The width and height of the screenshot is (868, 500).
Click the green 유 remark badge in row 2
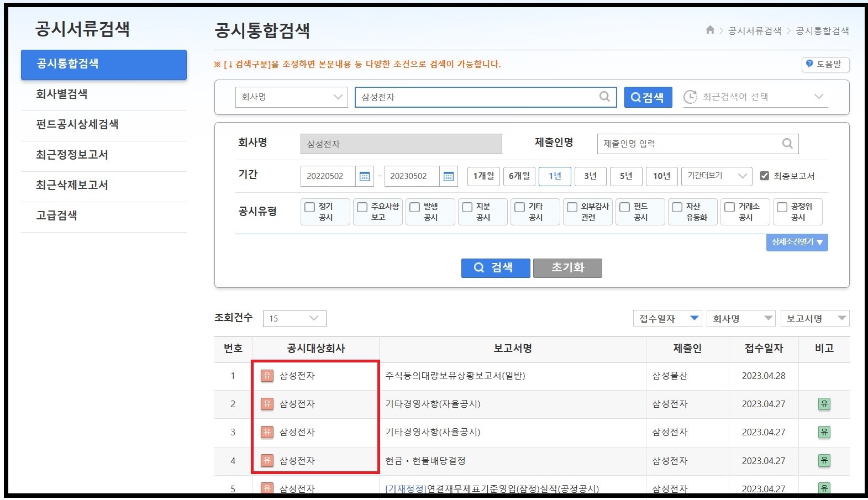pos(824,404)
